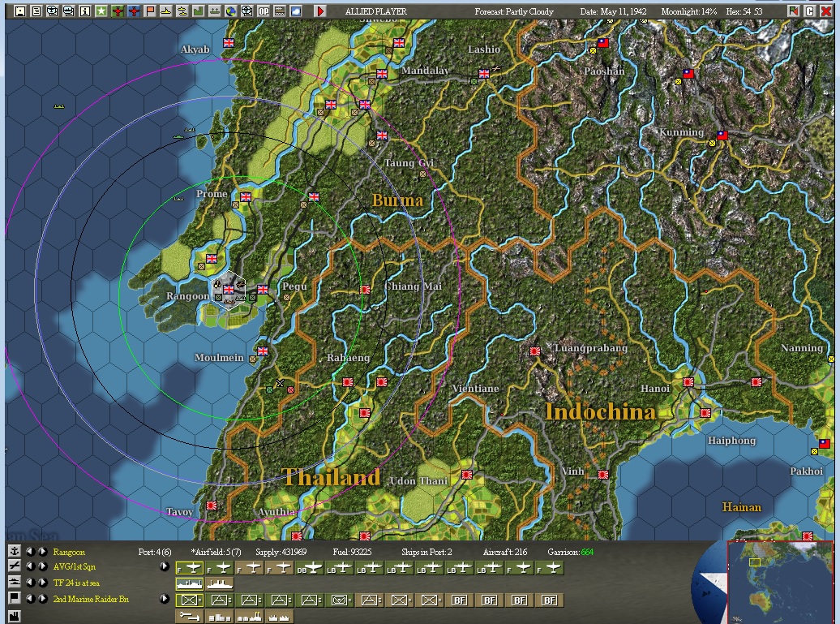Click the flag icon beside 2nd Marine Raider Bn

(x=14, y=598)
